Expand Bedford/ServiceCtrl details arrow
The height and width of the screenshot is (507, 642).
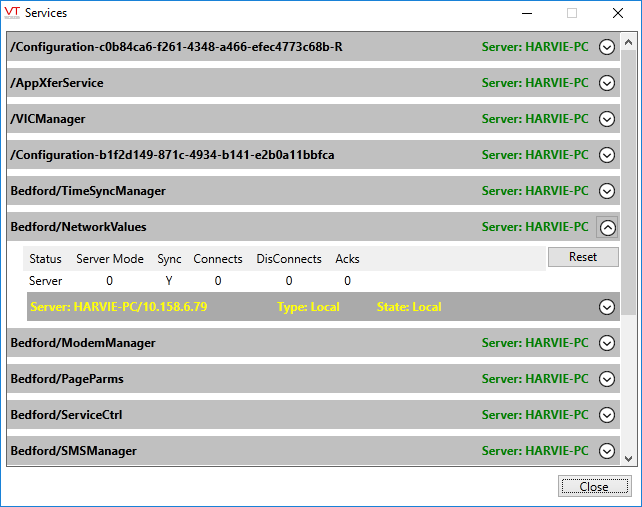coord(606,415)
